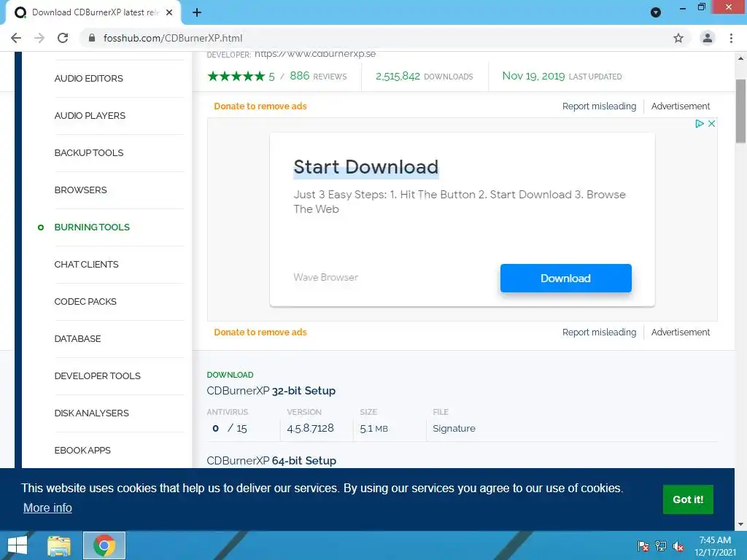Open the Disk Analysers category
747x560 pixels.
91,413
